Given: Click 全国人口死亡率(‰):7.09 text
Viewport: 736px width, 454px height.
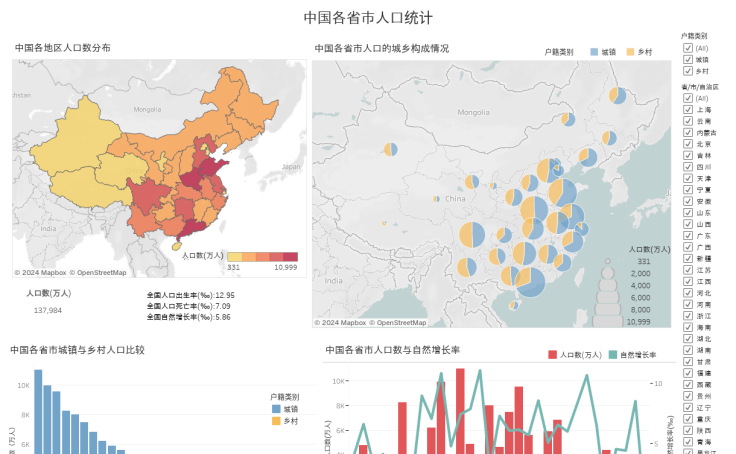Looking at the screenshot, I should 189,306.
